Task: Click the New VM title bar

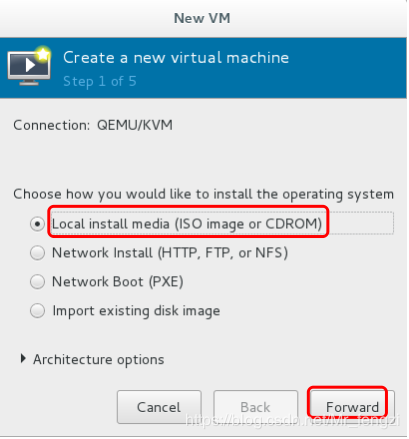Action: coord(202,18)
